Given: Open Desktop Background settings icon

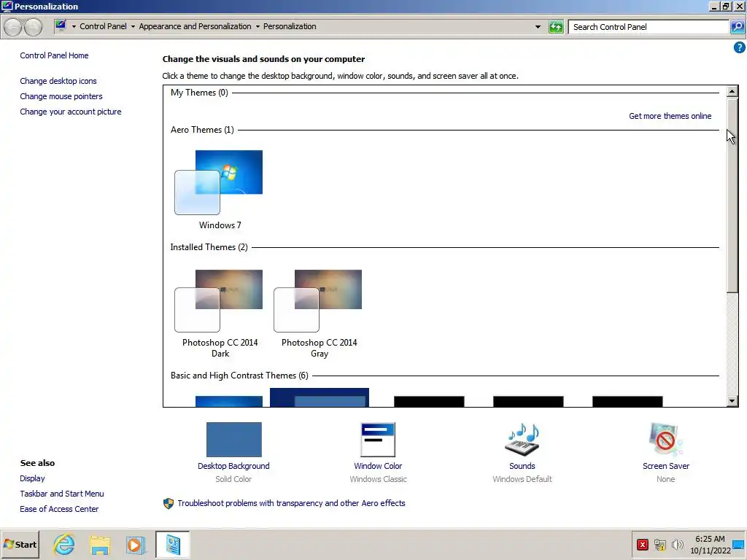Looking at the screenshot, I should tap(234, 440).
